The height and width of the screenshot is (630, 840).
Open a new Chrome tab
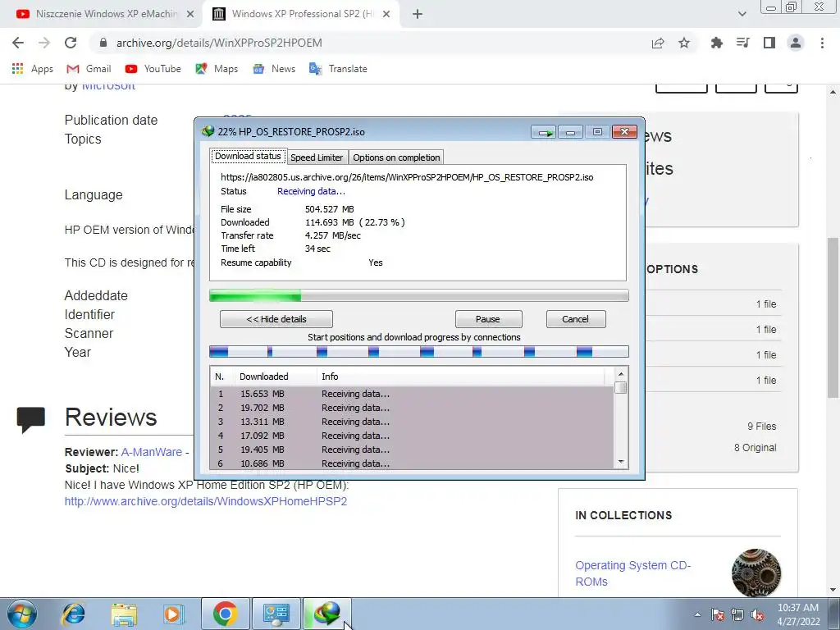418,14
